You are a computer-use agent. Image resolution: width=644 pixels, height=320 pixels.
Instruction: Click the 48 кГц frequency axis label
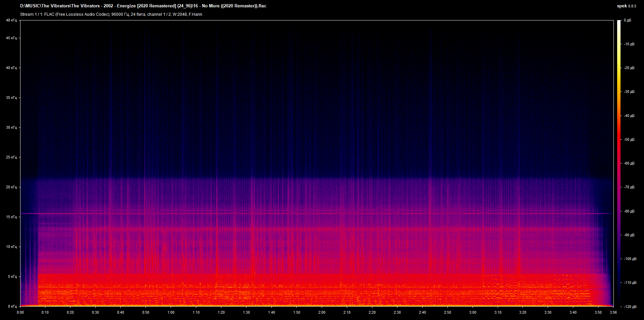coord(11,20)
